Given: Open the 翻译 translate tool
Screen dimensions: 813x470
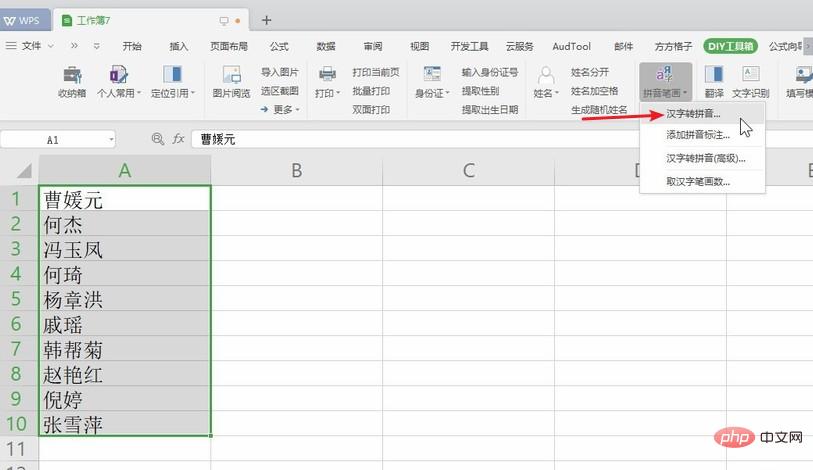Looking at the screenshot, I should 714,81.
